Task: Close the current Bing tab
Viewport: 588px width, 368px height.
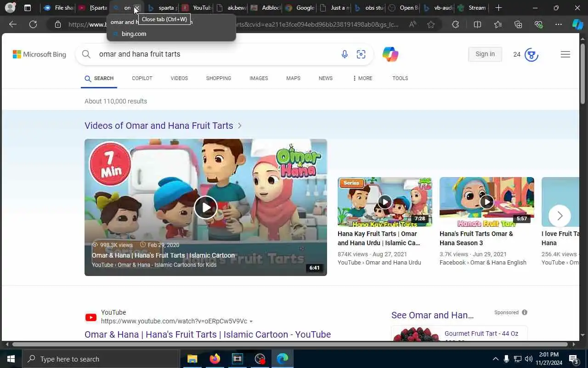Action: (137, 8)
